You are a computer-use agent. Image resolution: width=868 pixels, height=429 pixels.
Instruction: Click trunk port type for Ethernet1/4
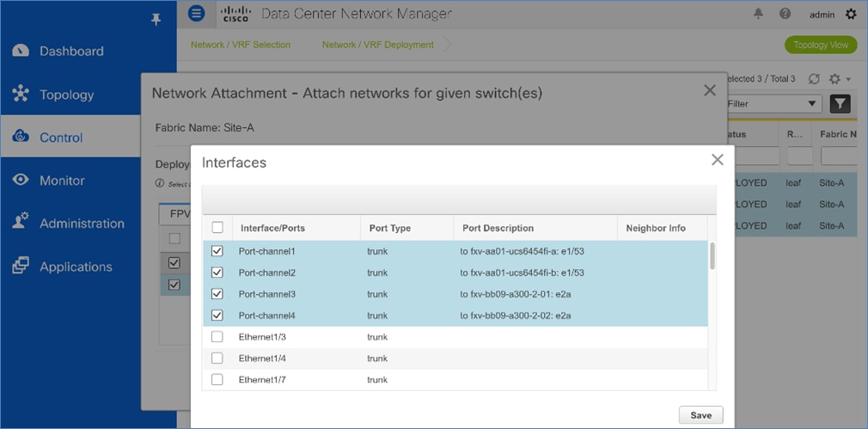[377, 359]
